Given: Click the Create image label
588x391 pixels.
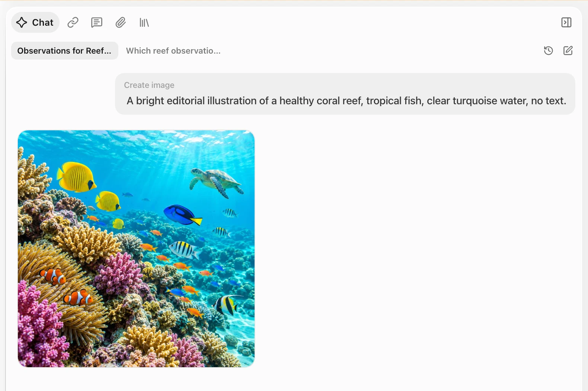Looking at the screenshot, I should tap(149, 85).
